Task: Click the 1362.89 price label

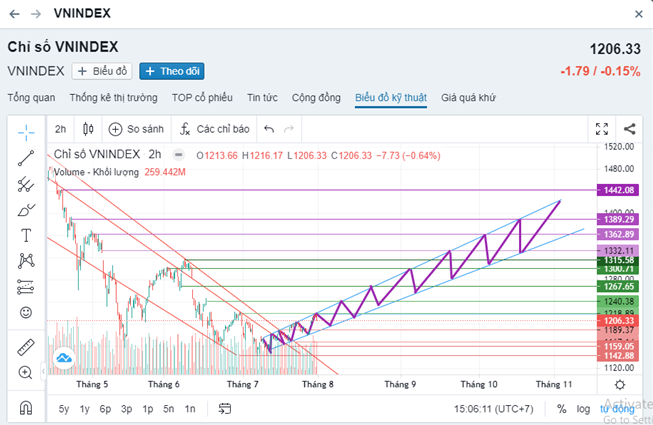Action: [x=618, y=234]
